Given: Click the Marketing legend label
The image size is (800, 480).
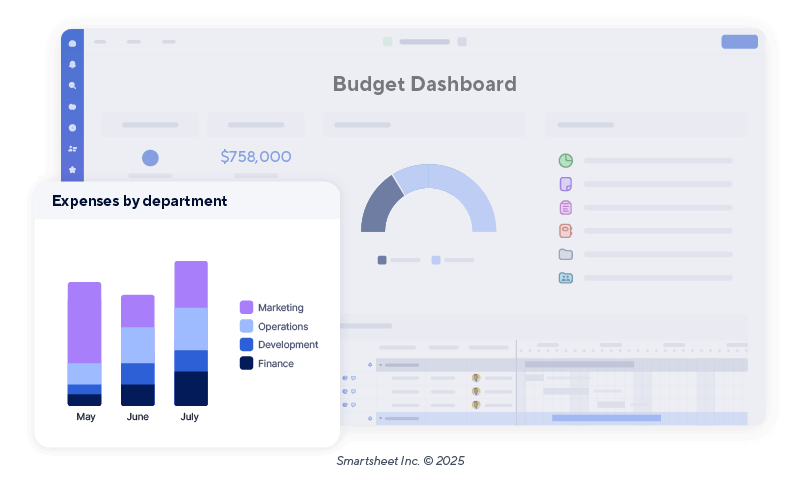Looking at the screenshot, I should coord(281,308).
